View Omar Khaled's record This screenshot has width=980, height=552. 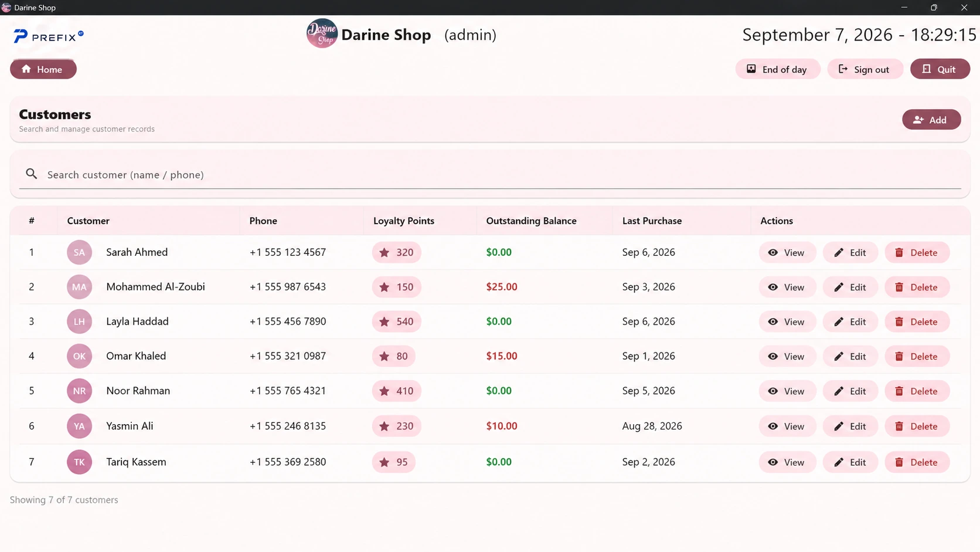click(x=787, y=357)
